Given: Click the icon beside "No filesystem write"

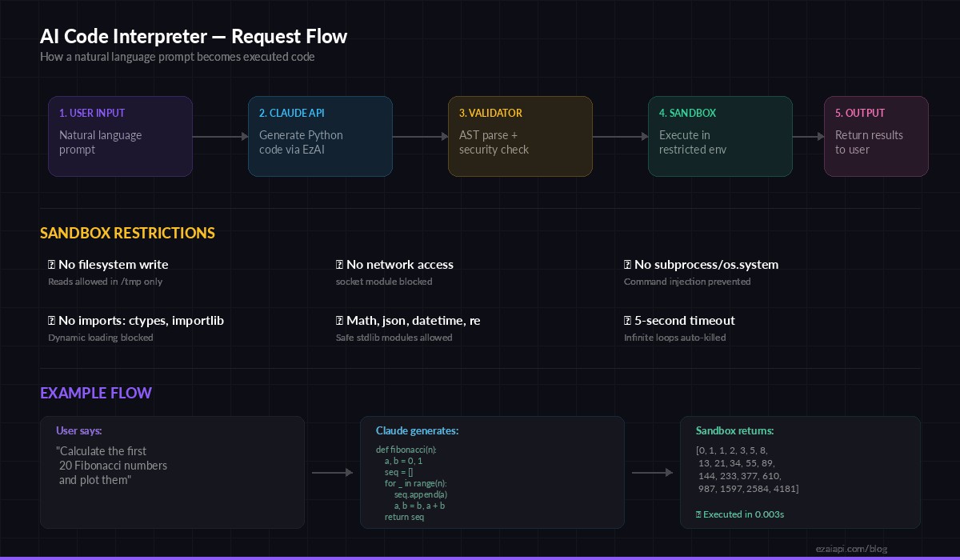Looking at the screenshot, I should coord(51,264).
